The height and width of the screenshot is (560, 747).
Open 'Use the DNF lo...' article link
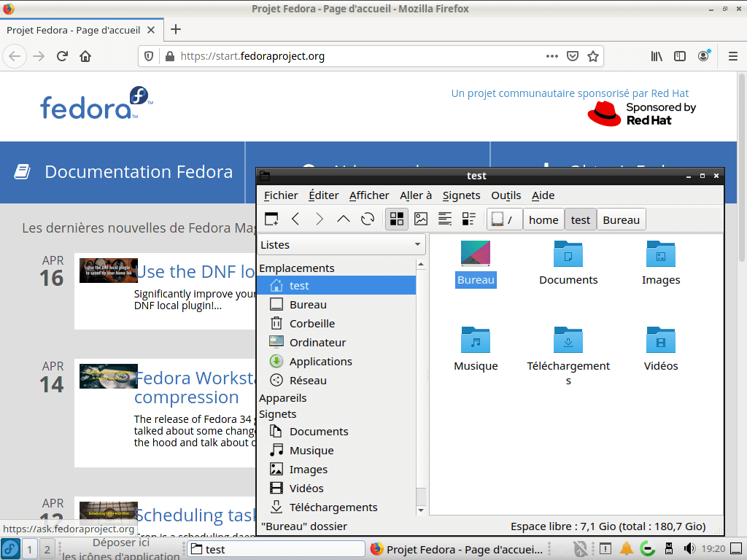click(x=195, y=271)
